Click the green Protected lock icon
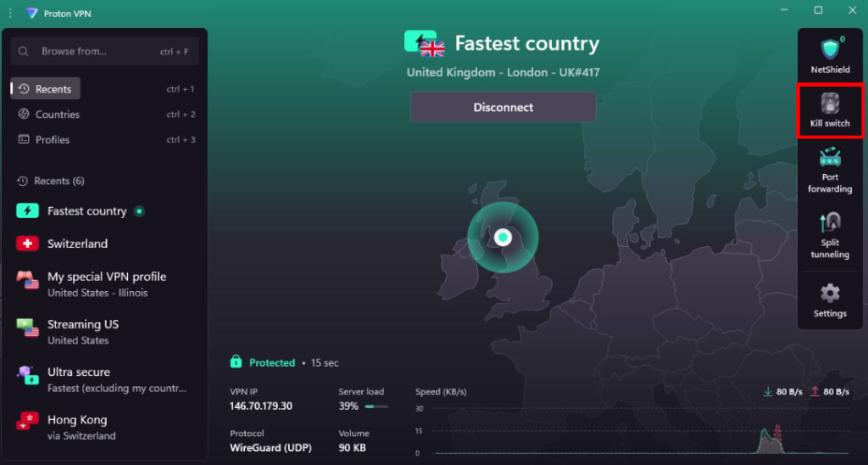This screenshot has height=465, width=868. pyautogui.click(x=236, y=362)
